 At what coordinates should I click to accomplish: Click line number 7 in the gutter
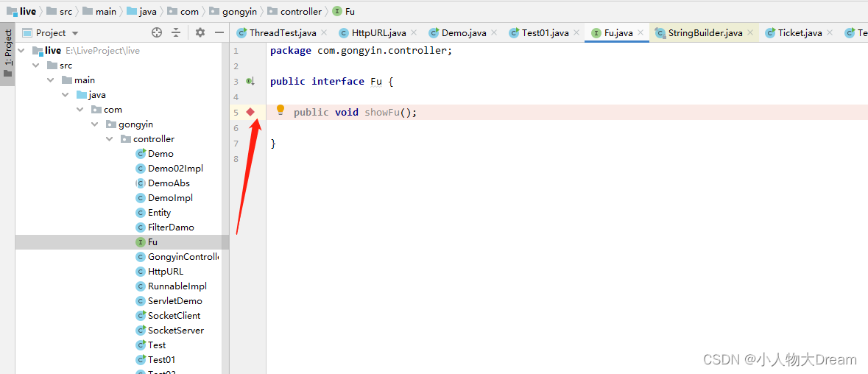[236, 144]
